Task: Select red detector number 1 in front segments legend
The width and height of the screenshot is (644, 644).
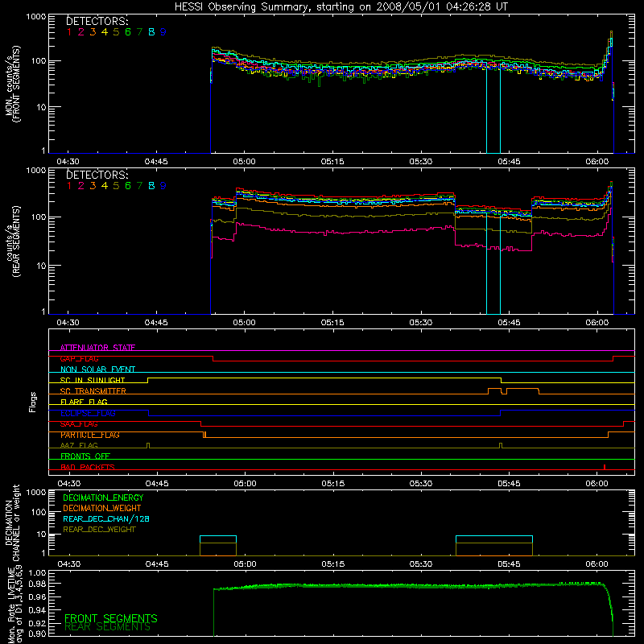Action: [x=69, y=32]
